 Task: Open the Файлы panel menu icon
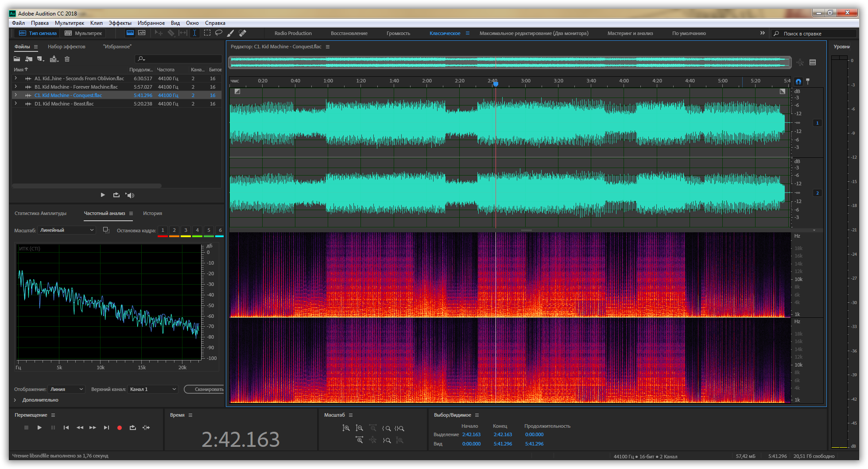click(x=36, y=47)
